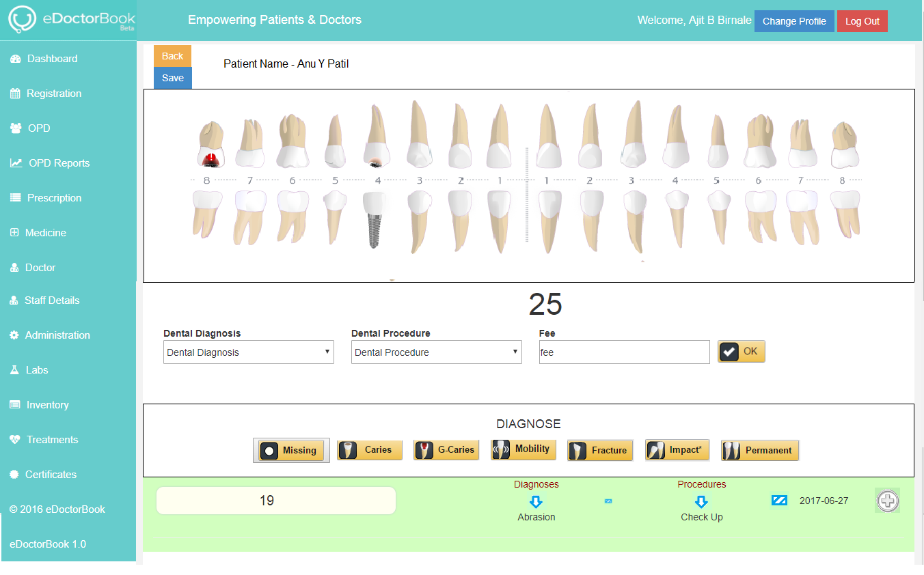The height and width of the screenshot is (575, 924).
Task: Go to OPD Reports menu item
Action: 59,163
